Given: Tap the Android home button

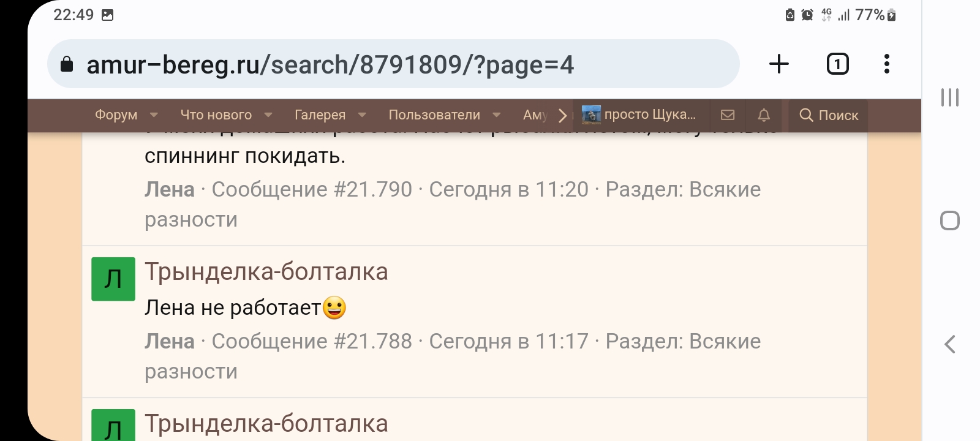Looking at the screenshot, I should (x=950, y=221).
